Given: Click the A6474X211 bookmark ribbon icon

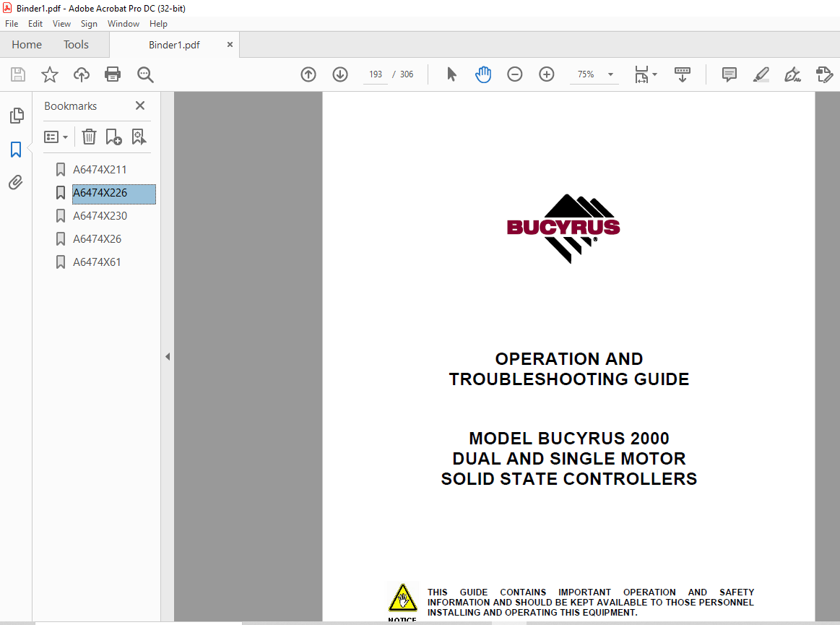Looking at the screenshot, I should tap(61, 169).
